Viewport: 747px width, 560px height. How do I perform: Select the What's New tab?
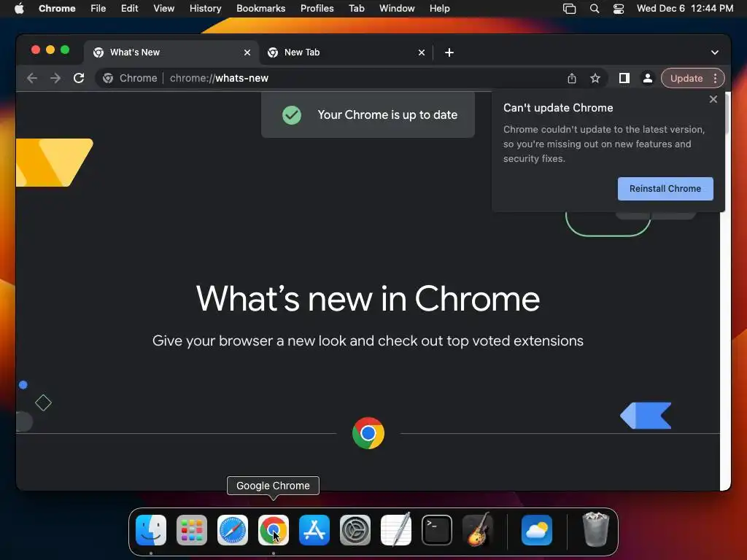pyautogui.click(x=171, y=52)
